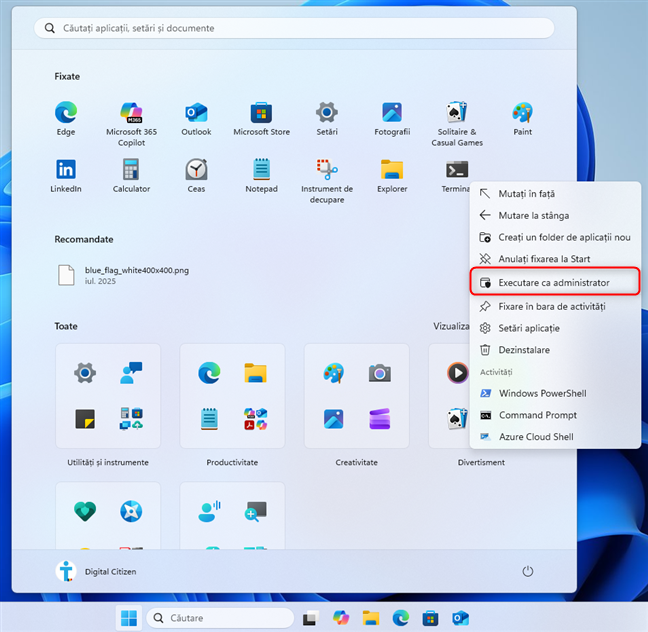
Task: Open Microsoft Edge from the taskbar
Action: tap(400, 618)
